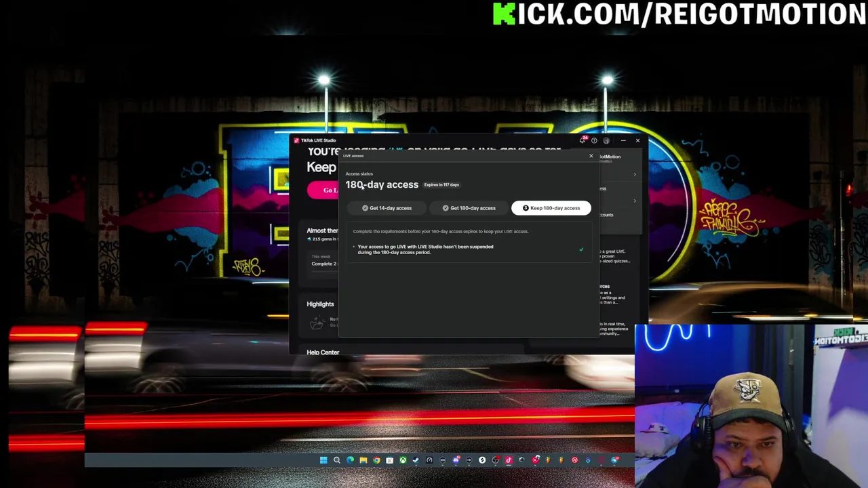Open the Windows Start menu
868x488 pixels.
[323, 460]
